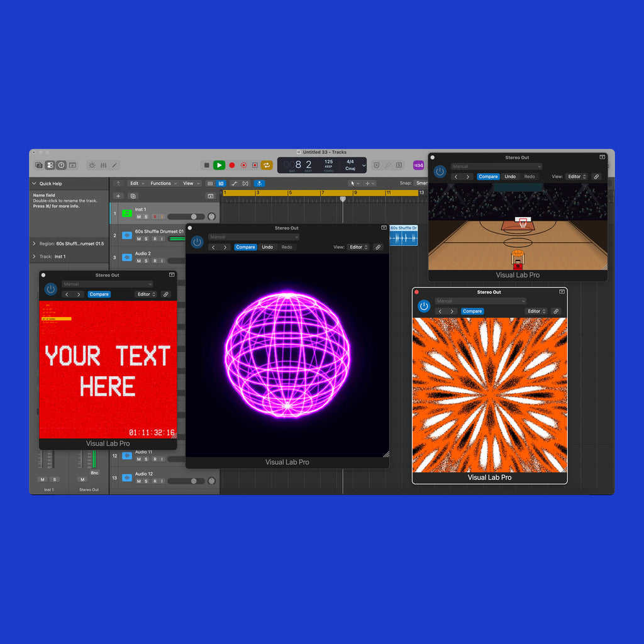Click the Duplicate Track button
The image size is (644, 644).
coord(133,196)
